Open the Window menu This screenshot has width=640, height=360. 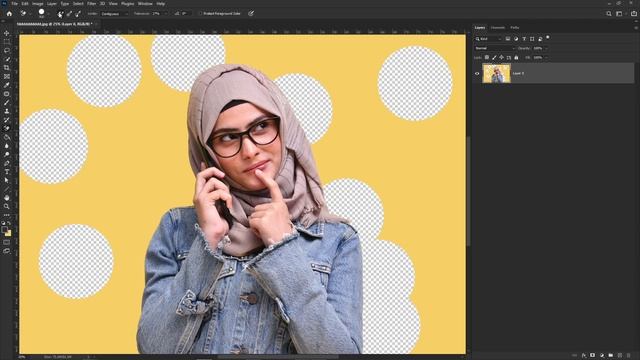(145, 4)
